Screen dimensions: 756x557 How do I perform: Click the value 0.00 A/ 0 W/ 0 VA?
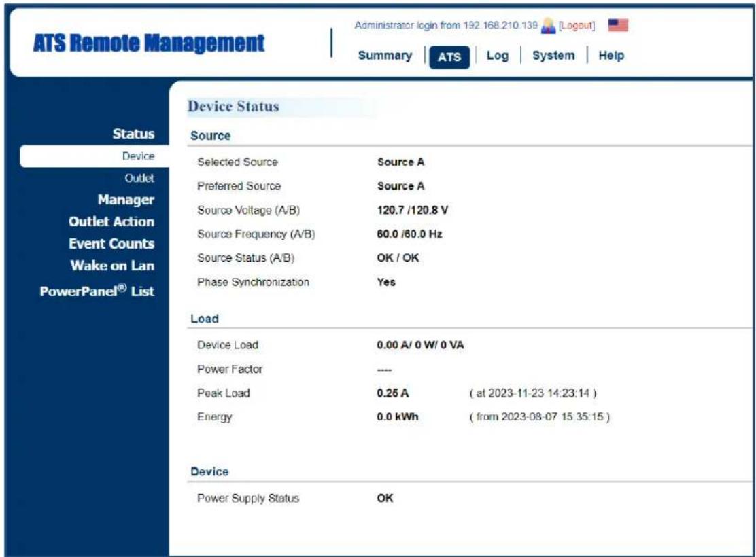(420, 345)
